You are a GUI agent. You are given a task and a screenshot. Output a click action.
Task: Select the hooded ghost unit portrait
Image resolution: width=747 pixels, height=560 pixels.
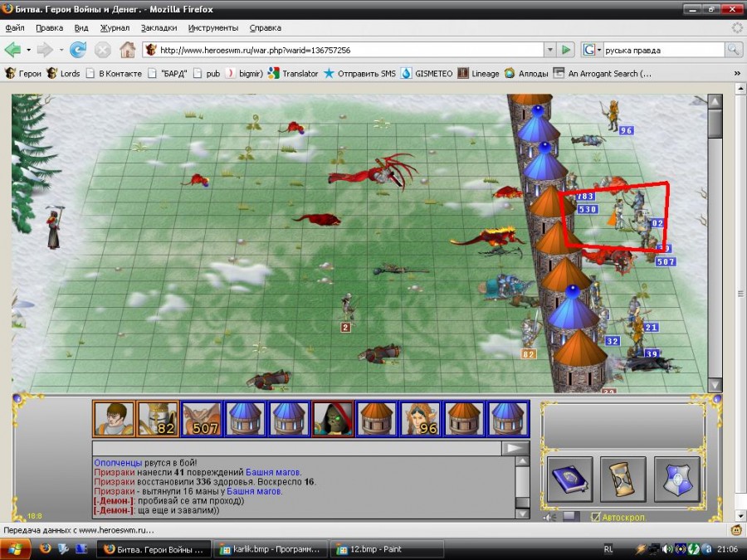click(332, 419)
